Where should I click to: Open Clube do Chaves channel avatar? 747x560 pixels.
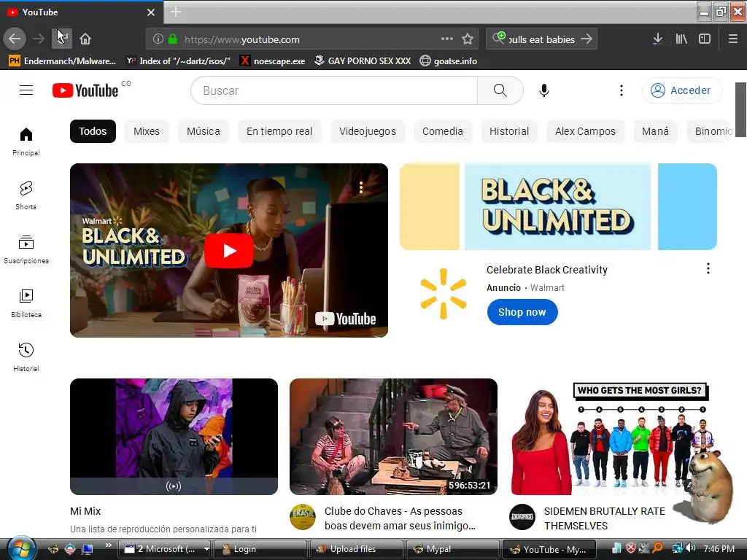[x=303, y=517]
